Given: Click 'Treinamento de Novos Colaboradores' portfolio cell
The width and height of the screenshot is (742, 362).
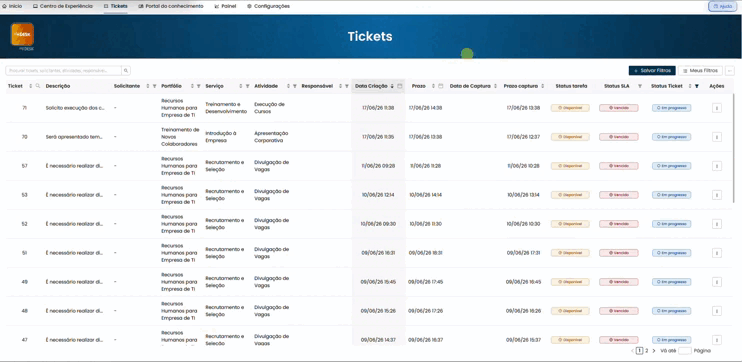Looking at the screenshot, I should coord(180,137).
